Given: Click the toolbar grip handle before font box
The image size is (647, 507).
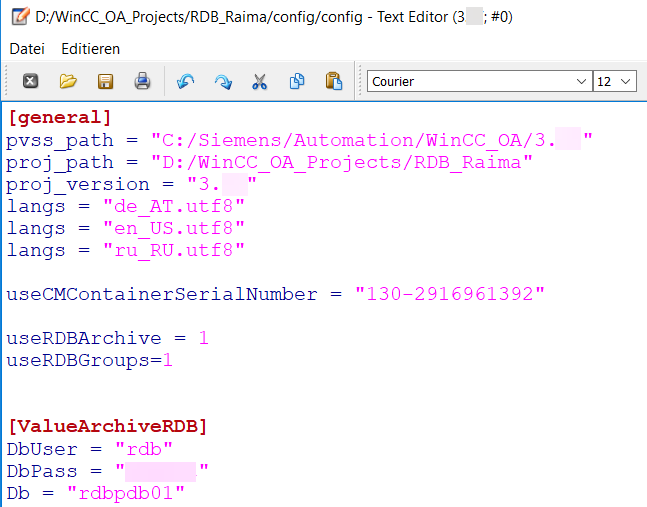Looking at the screenshot, I should point(359,81).
